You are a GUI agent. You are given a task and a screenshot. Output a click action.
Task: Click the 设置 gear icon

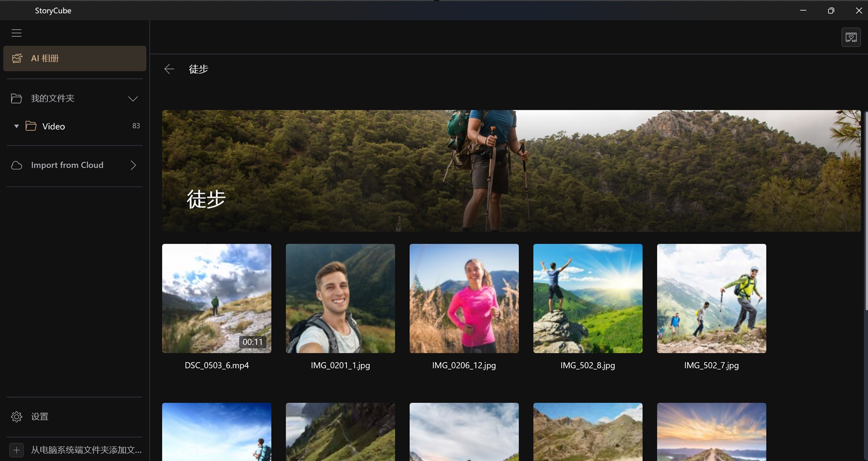pyautogui.click(x=16, y=417)
